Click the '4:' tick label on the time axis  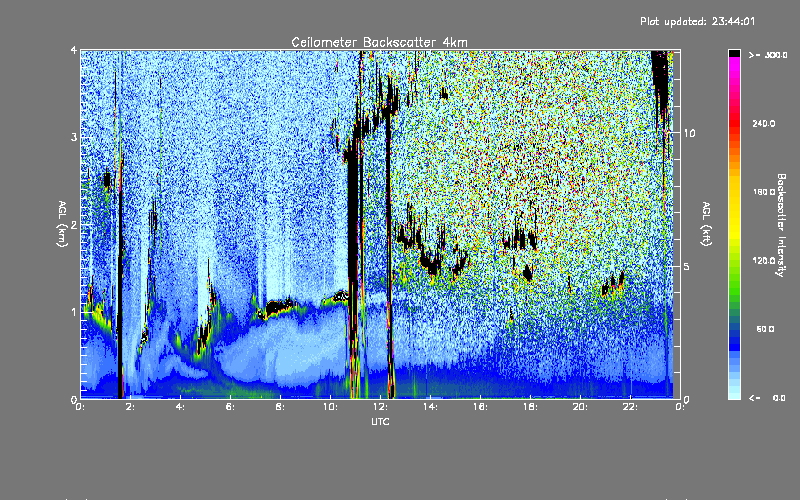click(180, 407)
